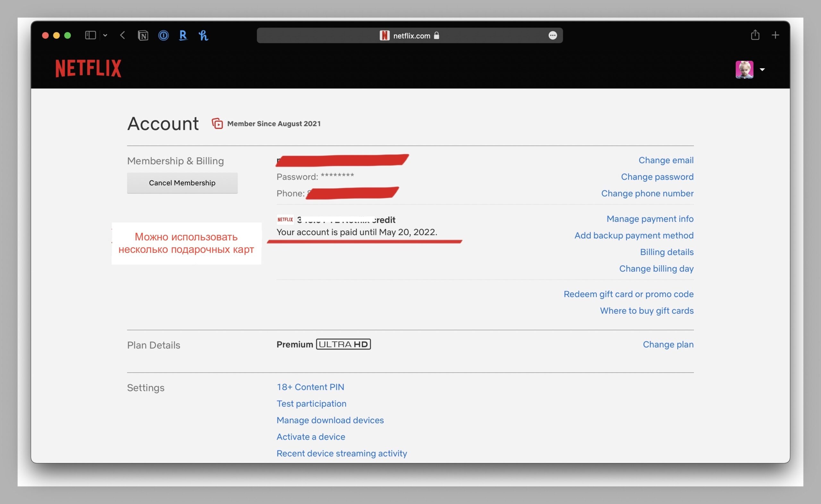This screenshot has height=504, width=821.
Task: Click Recent device streaming activity
Action: tap(342, 453)
